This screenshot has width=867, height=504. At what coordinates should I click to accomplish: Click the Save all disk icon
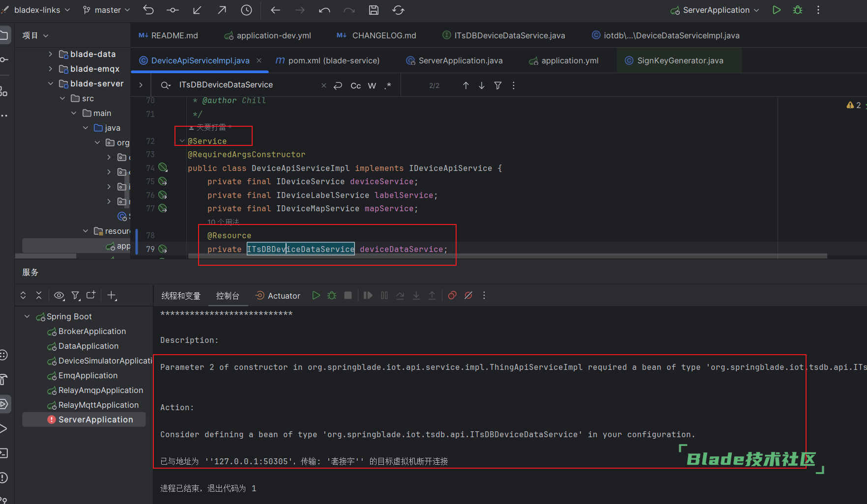pyautogui.click(x=374, y=10)
